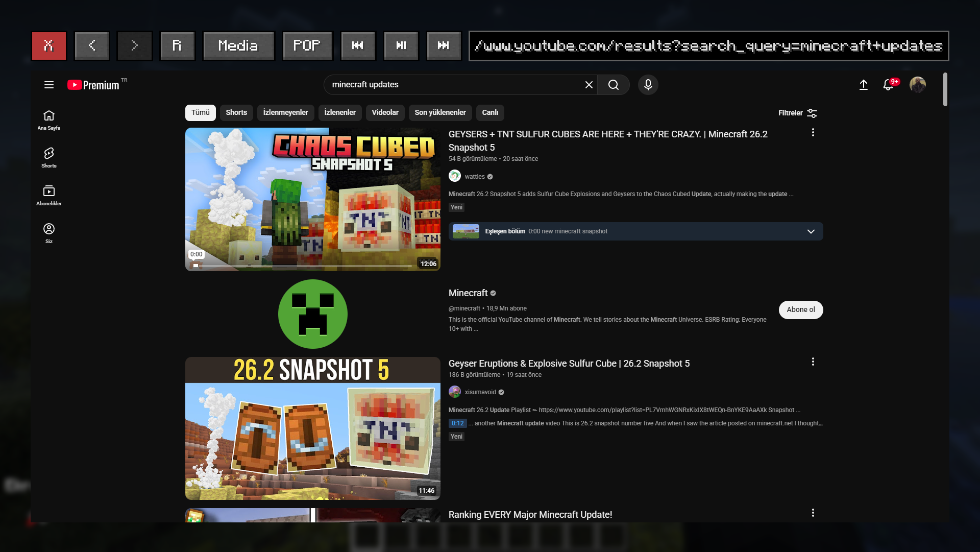This screenshot has width=980, height=552.
Task: Click the YouTube page vertical scrollbar
Action: click(945, 89)
